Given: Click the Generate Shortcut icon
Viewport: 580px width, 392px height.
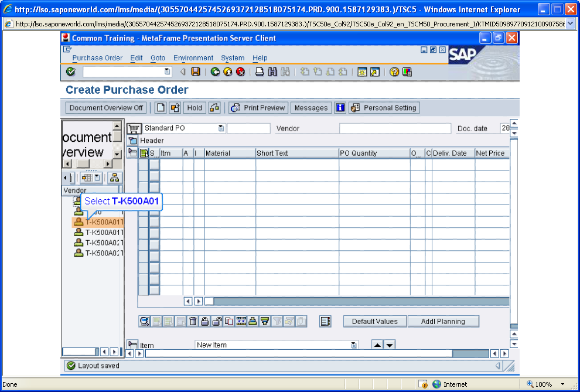Looking at the screenshot, I should 375,71.
